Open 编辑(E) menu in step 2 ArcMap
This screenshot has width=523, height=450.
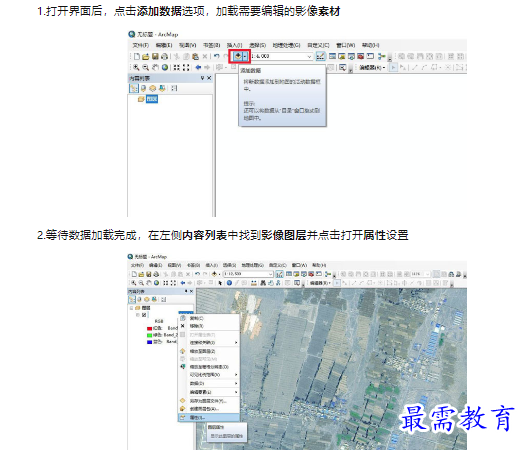pyautogui.click(x=155, y=265)
